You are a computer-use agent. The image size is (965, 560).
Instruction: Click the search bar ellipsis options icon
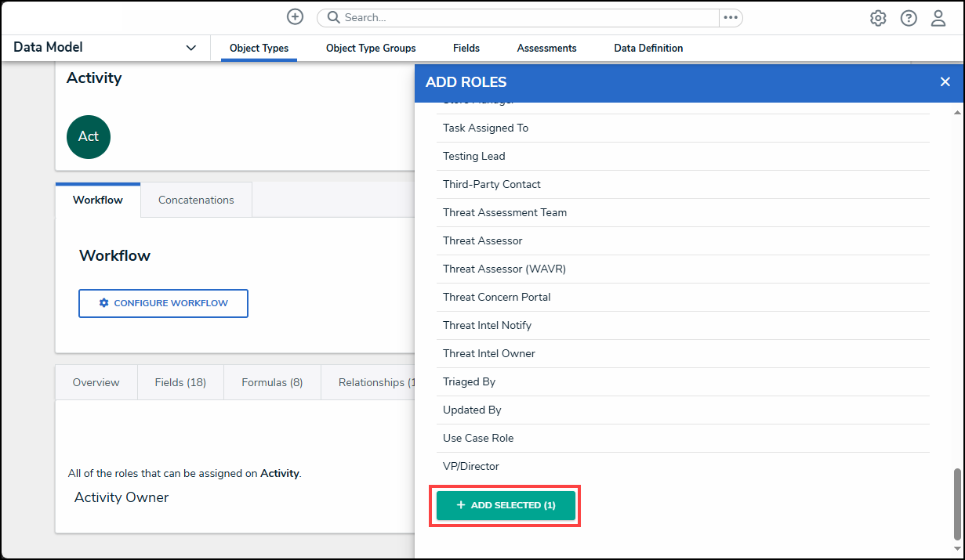coord(731,18)
